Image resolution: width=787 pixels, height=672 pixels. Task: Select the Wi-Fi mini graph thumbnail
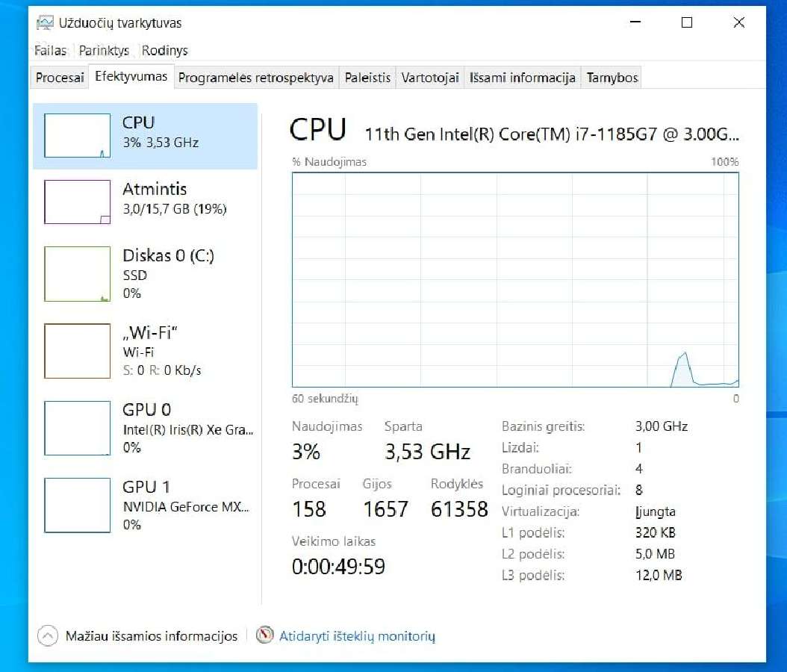[x=78, y=351]
